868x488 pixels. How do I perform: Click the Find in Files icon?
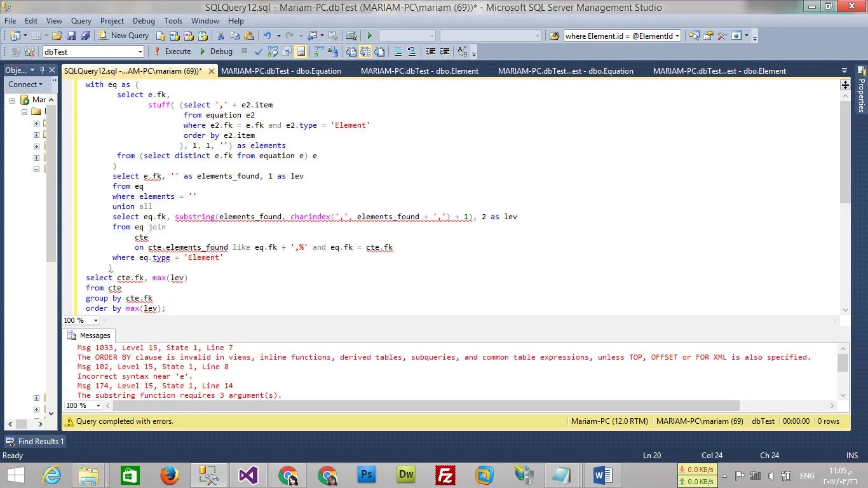(554, 36)
